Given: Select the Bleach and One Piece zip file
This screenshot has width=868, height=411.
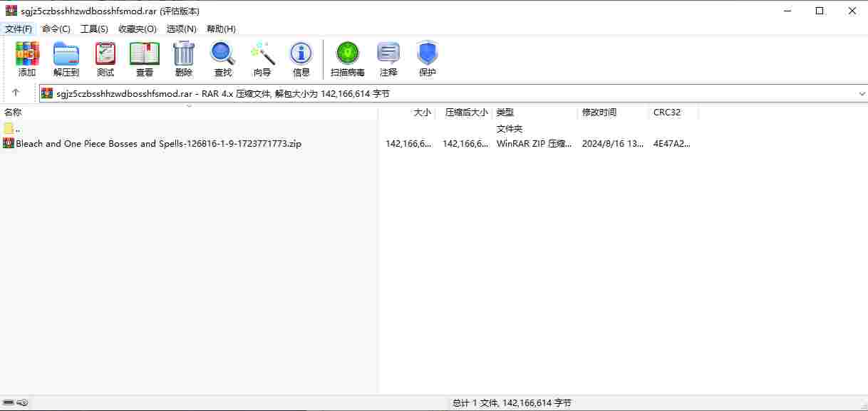Looking at the screenshot, I should click(159, 143).
